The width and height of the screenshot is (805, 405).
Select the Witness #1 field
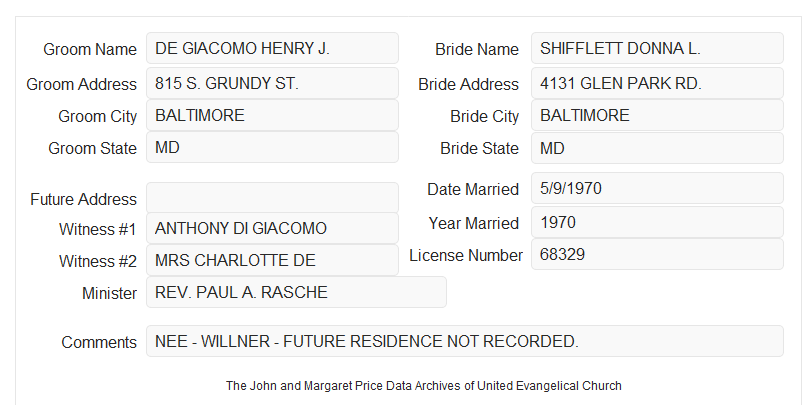[x=272, y=228]
